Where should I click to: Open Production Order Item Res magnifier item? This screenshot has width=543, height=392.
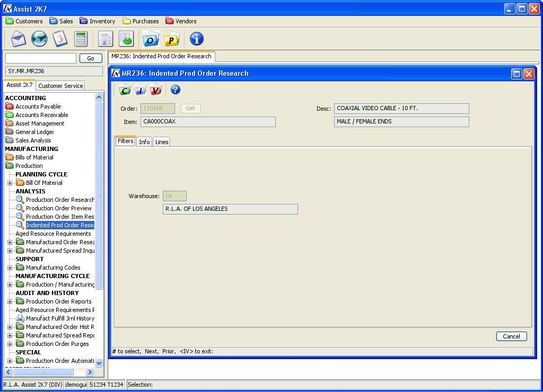pos(55,217)
